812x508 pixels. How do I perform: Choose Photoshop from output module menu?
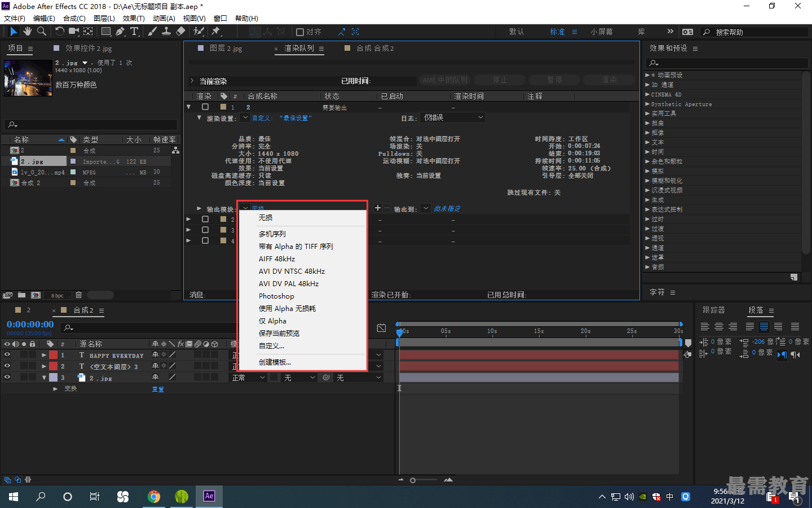point(276,296)
